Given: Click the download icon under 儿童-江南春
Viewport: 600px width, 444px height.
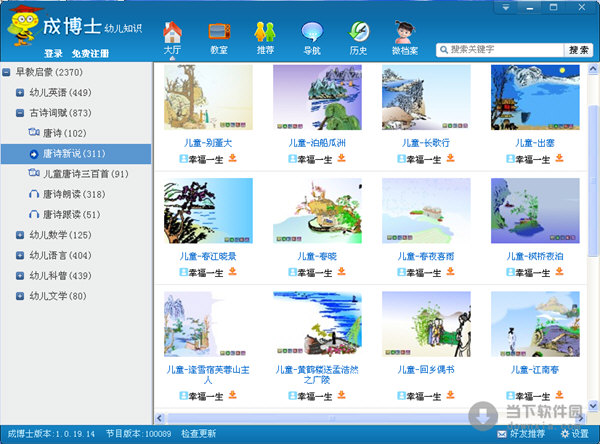Looking at the screenshot, I should [559, 395].
